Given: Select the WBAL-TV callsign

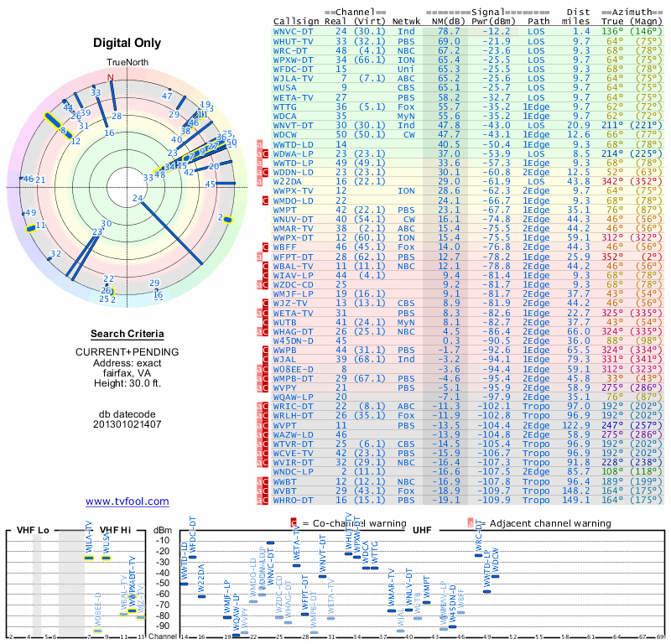Looking at the screenshot, I should click(293, 266).
